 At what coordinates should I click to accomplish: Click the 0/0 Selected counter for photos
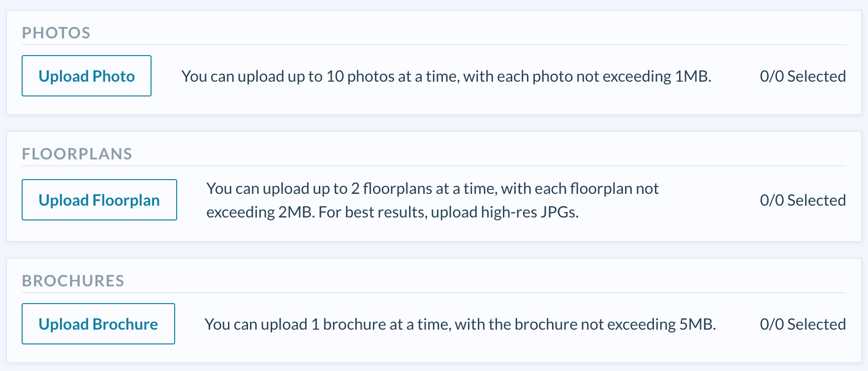[803, 76]
